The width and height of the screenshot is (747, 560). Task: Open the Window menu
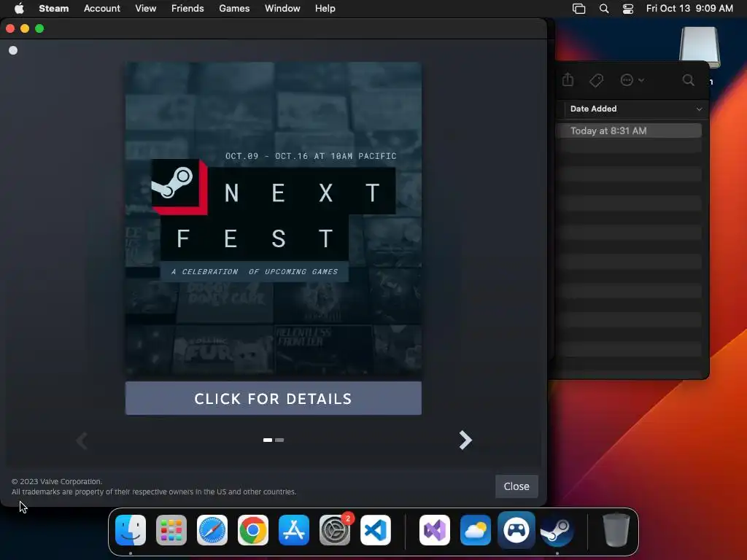pos(282,8)
